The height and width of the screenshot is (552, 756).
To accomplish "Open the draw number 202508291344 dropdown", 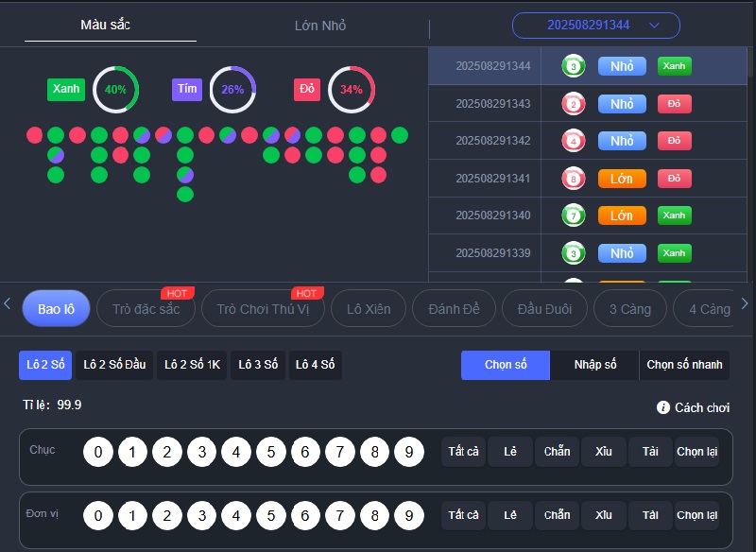I will point(595,26).
